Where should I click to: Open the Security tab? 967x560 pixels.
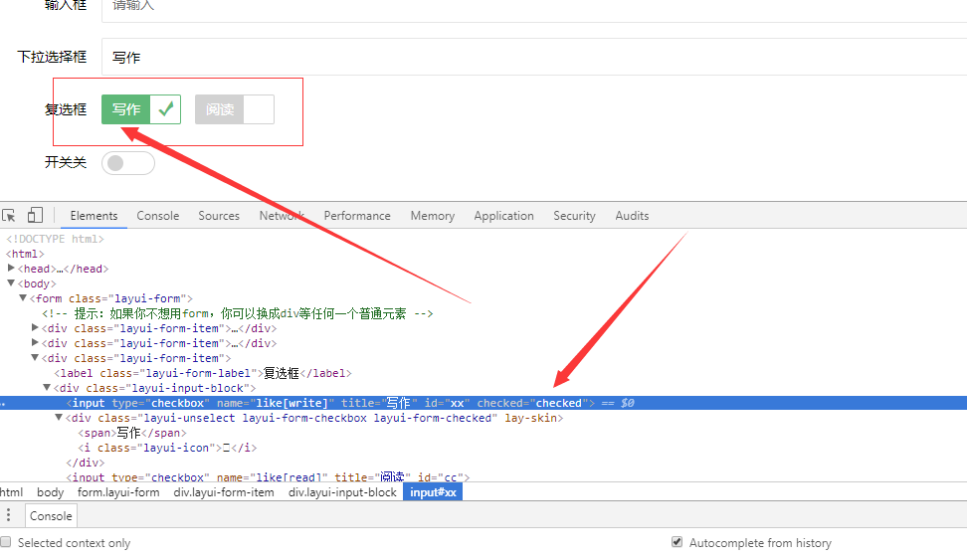tap(574, 216)
